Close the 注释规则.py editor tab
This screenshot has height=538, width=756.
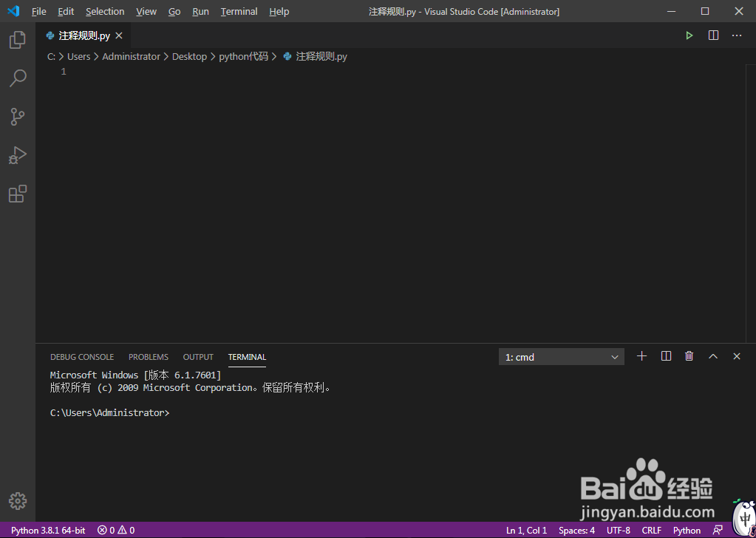pos(119,35)
